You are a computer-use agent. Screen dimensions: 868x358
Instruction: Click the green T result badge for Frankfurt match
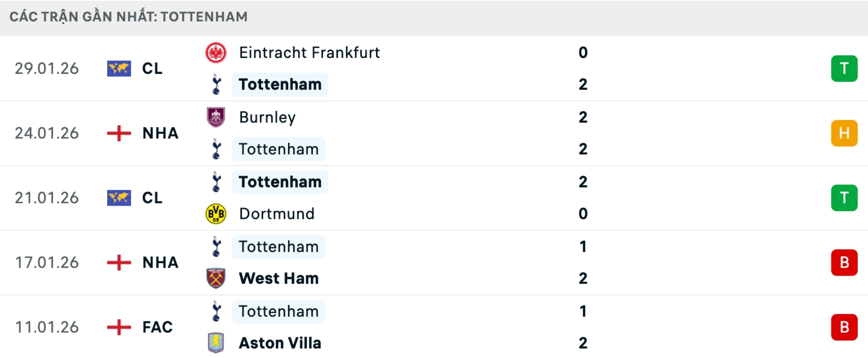click(x=844, y=68)
